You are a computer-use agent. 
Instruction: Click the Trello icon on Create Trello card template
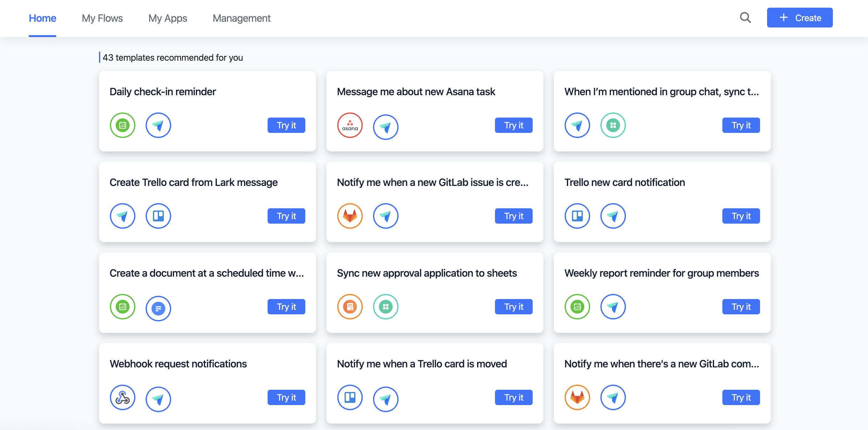(x=158, y=216)
